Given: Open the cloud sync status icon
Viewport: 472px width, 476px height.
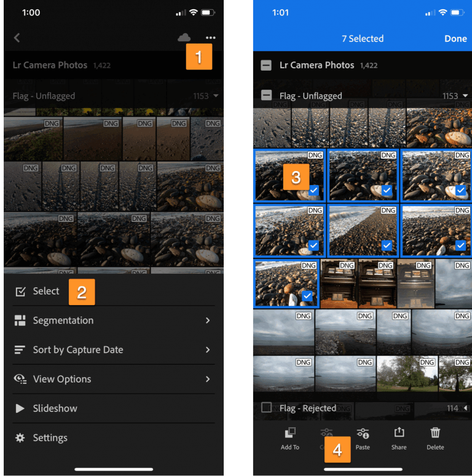Looking at the screenshot, I should (x=184, y=38).
